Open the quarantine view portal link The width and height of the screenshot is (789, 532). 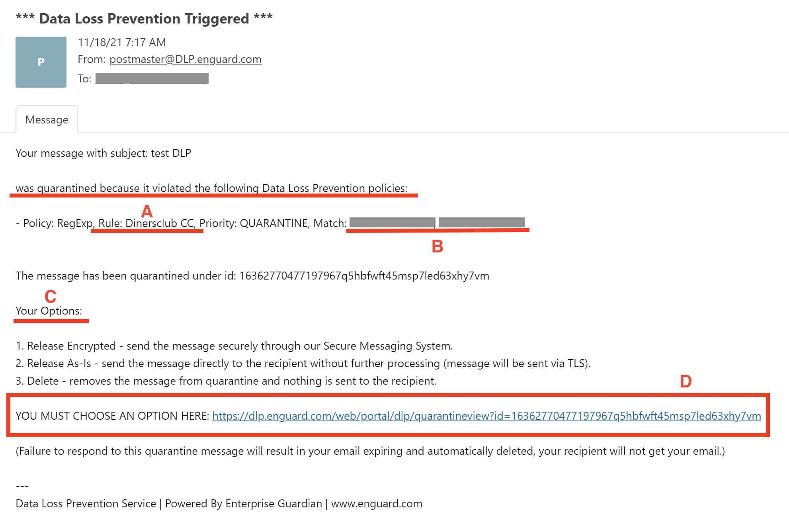486,416
